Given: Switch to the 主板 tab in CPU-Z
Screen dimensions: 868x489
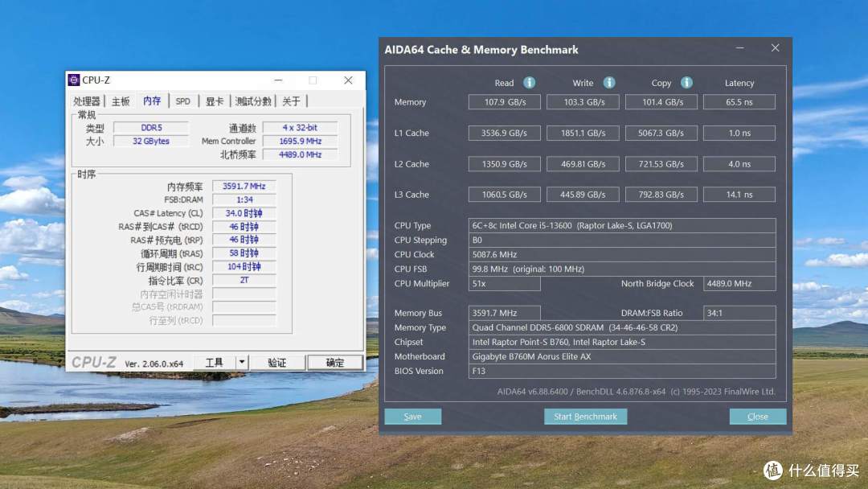Looking at the screenshot, I should click(120, 101).
